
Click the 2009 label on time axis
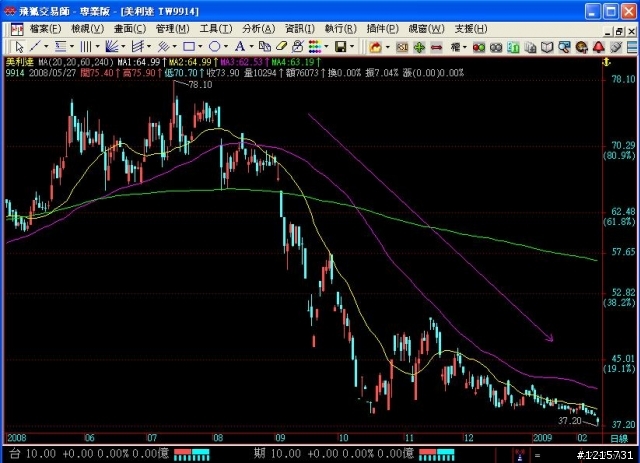[542, 438]
